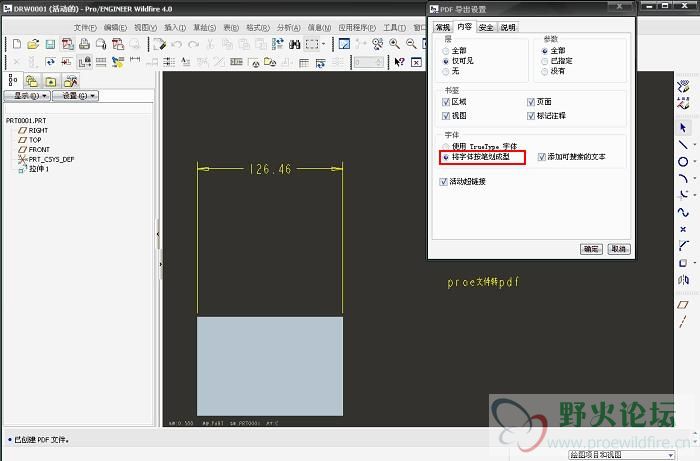This screenshot has width=700, height=461.
Task: Expand the Arc tool flyout arrow
Action: [x=695, y=179]
